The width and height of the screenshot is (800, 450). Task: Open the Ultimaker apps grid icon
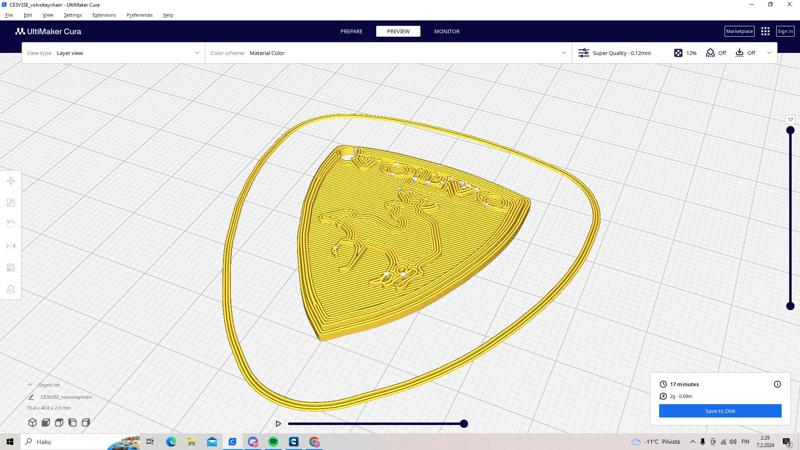tap(765, 31)
